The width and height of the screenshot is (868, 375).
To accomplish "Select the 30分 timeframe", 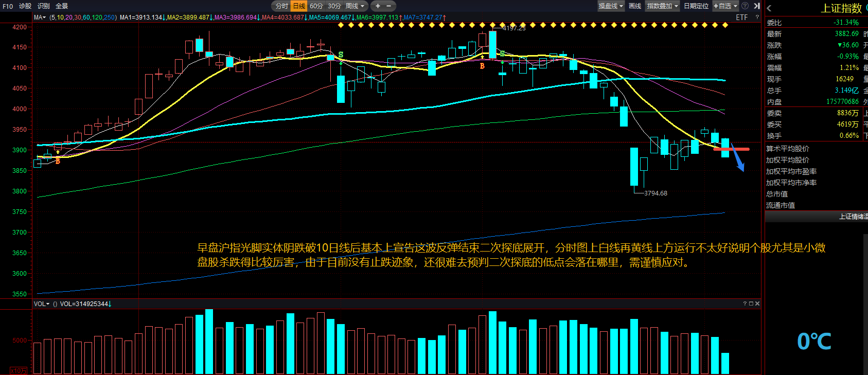I will coord(334,6).
